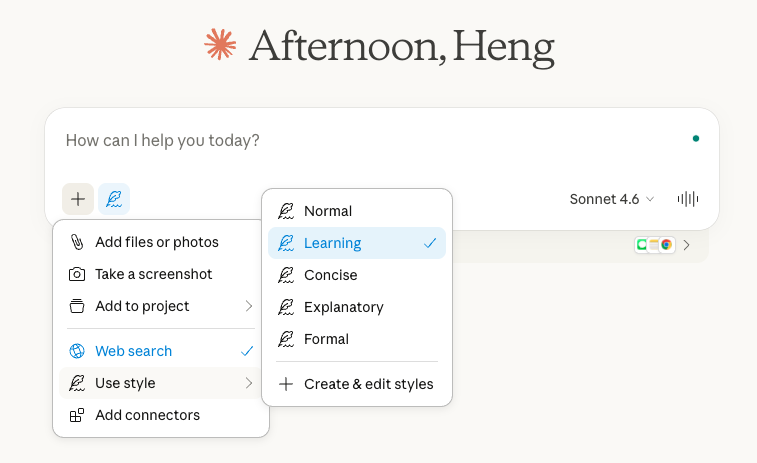Click the connected apps icon cluster
The height and width of the screenshot is (463, 757).
point(654,244)
